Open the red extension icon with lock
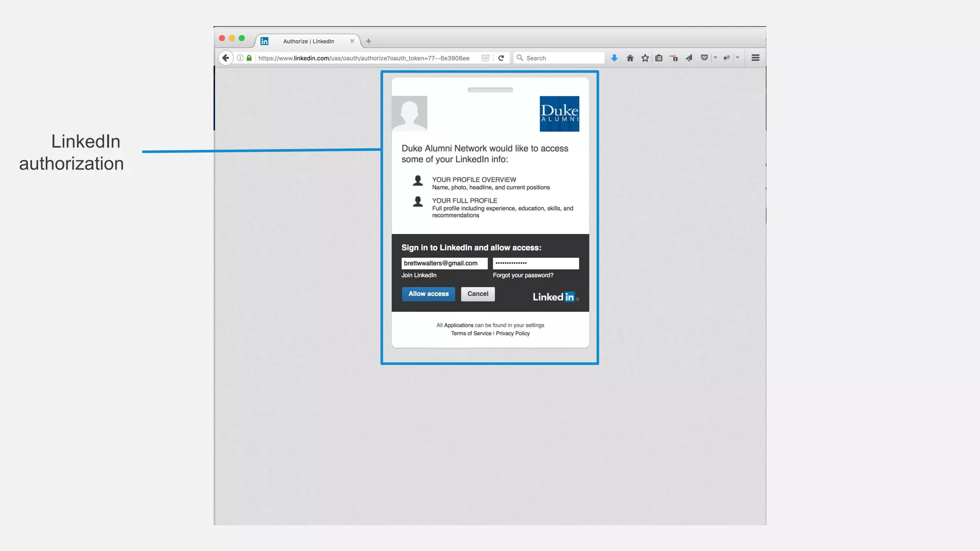 [674, 58]
